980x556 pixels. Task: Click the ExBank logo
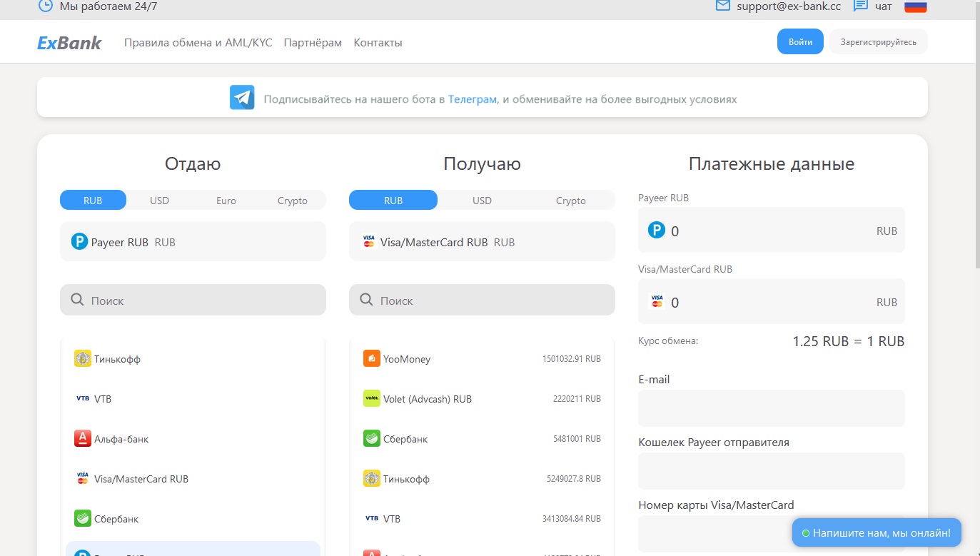coord(69,43)
